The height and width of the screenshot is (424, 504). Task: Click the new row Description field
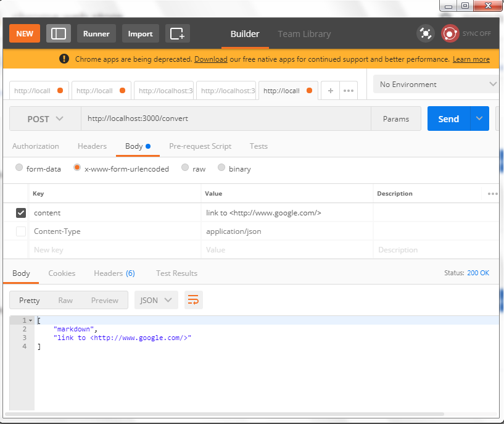(x=436, y=250)
